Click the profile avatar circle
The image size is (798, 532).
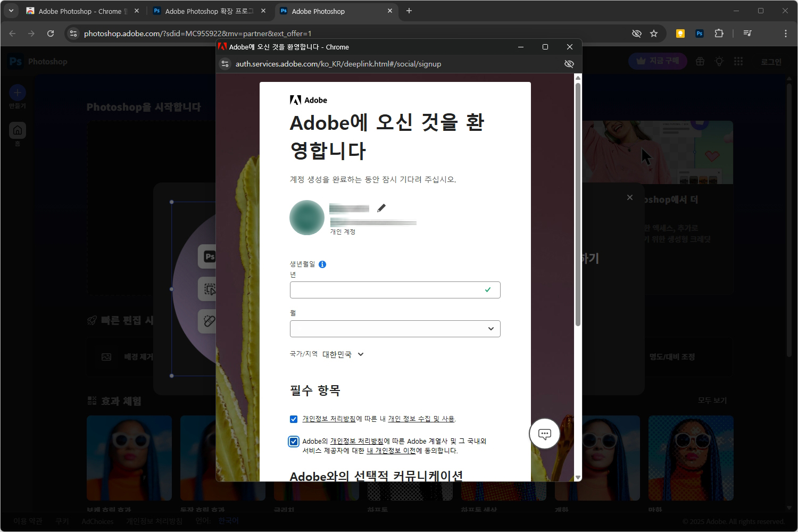pyautogui.click(x=307, y=218)
